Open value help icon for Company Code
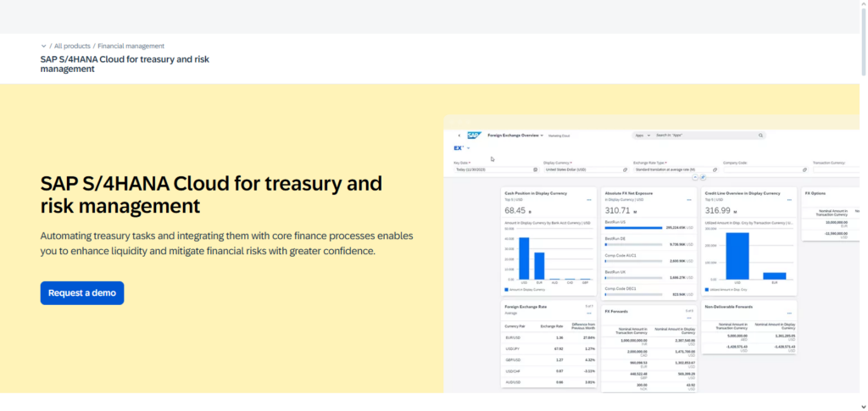The image size is (868, 411). point(804,169)
